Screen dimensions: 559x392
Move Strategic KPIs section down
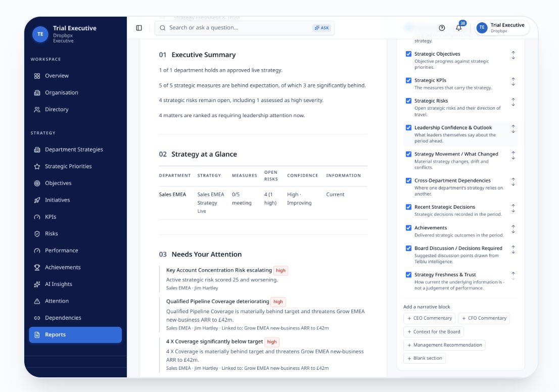click(514, 84)
